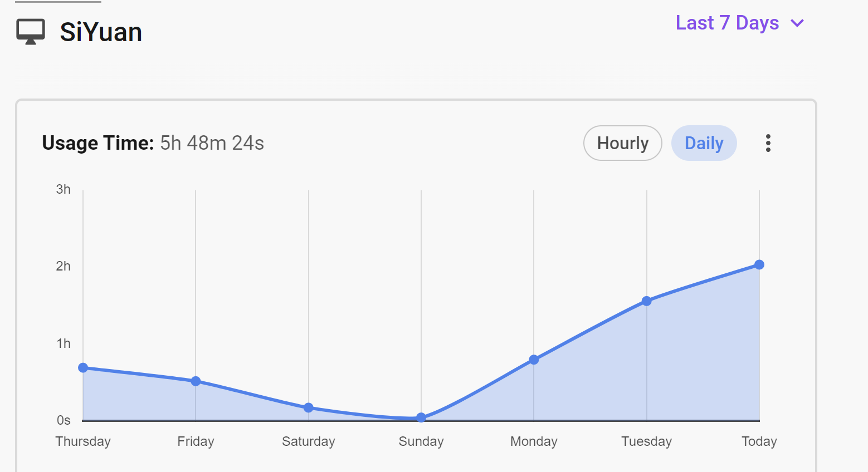This screenshot has width=868, height=472.
Task: Click the Tuesday data point on line
Action: click(646, 301)
